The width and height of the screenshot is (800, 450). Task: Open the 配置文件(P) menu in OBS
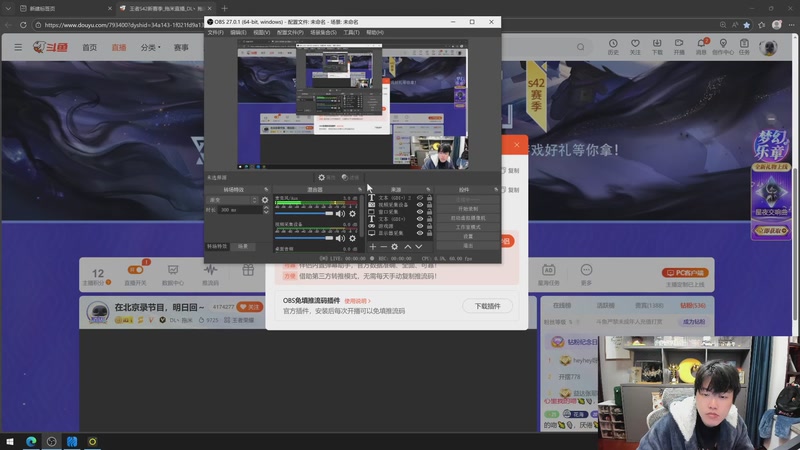pos(290,32)
